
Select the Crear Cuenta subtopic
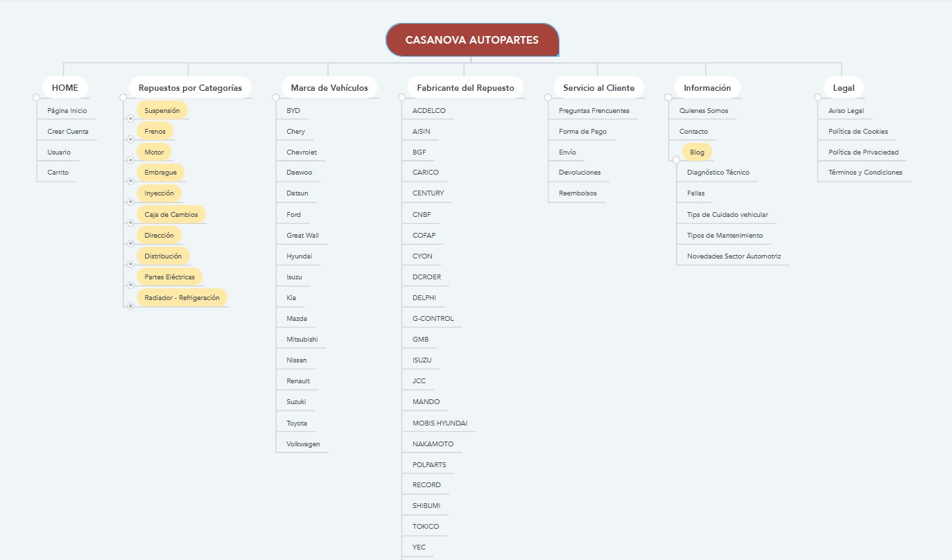pyautogui.click(x=67, y=131)
